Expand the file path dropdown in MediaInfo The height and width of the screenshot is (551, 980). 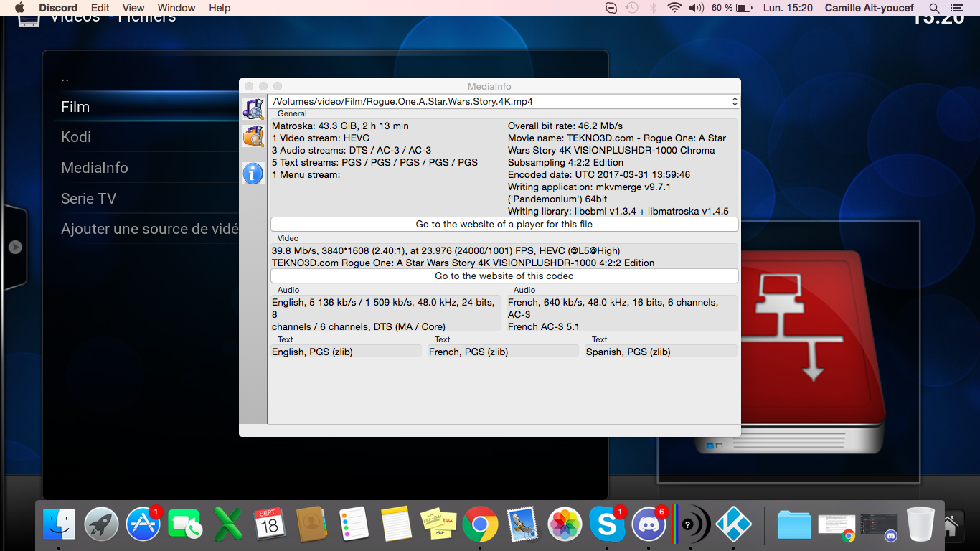[734, 102]
